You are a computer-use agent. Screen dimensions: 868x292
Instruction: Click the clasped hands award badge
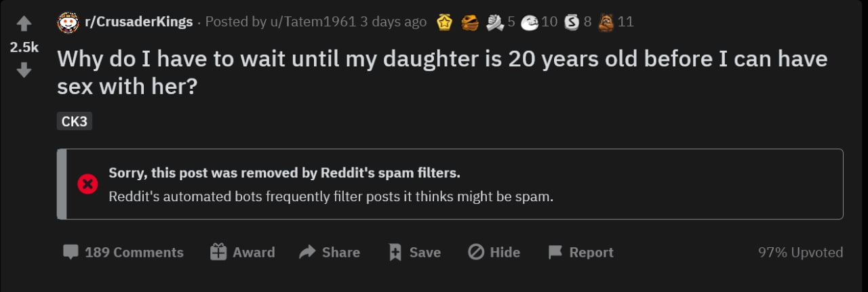point(496,22)
